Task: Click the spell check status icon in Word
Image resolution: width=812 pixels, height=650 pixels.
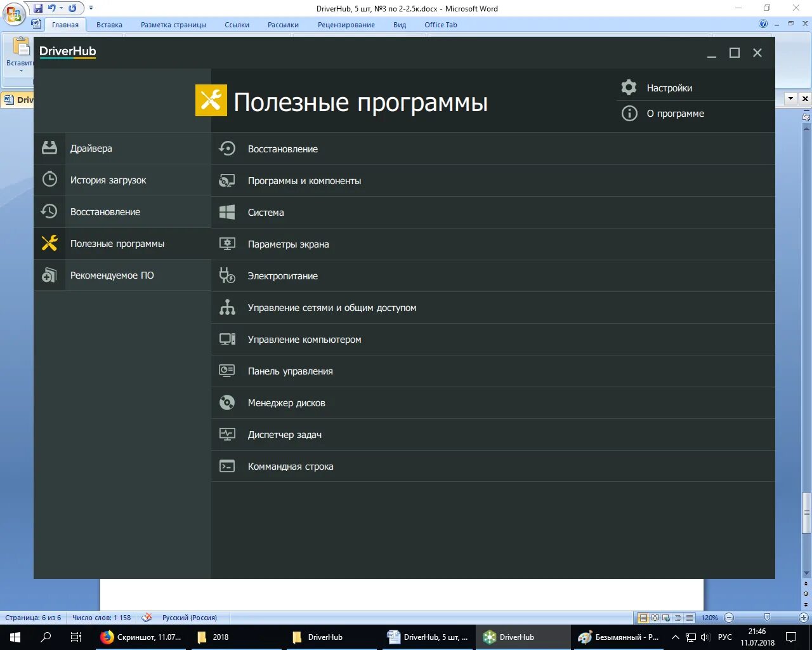Action: (147, 617)
